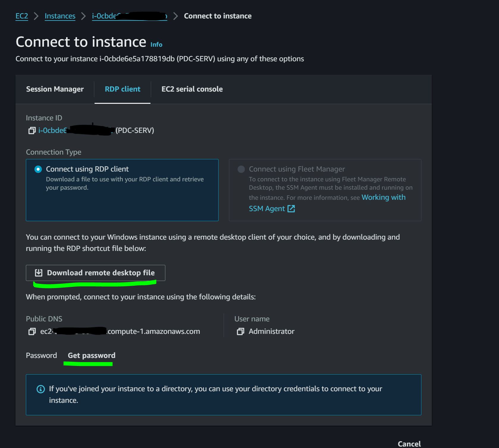Image resolution: width=499 pixels, height=448 pixels.
Task: Copy the Public DNS address icon
Action: 32,331
